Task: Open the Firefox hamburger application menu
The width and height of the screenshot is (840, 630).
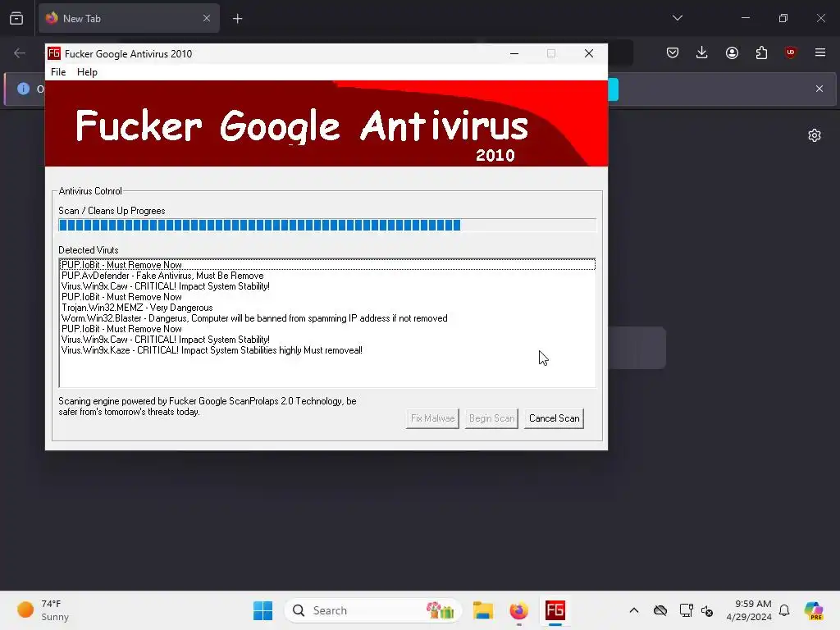Action: click(x=820, y=52)
